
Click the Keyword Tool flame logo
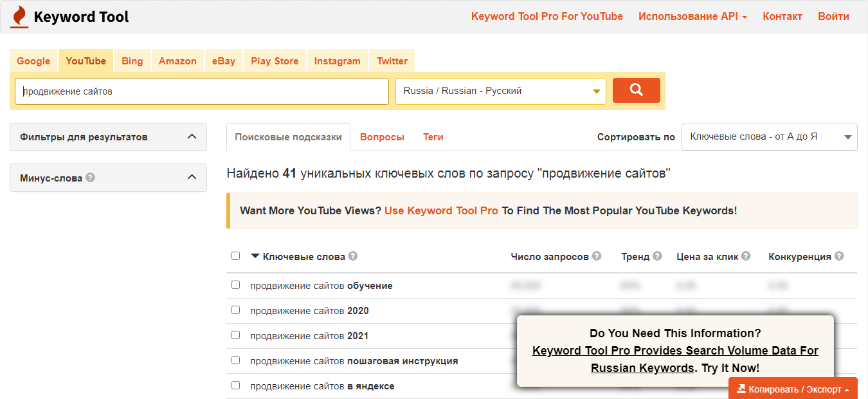(x=19, y=15)
